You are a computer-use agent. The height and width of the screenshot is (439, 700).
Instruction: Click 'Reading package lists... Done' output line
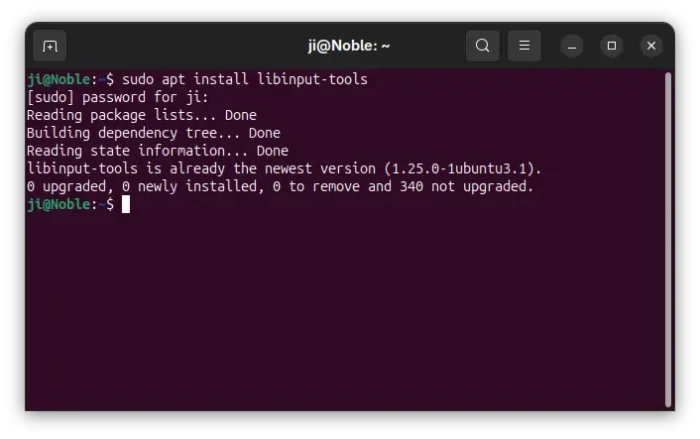tap(141, 115)
